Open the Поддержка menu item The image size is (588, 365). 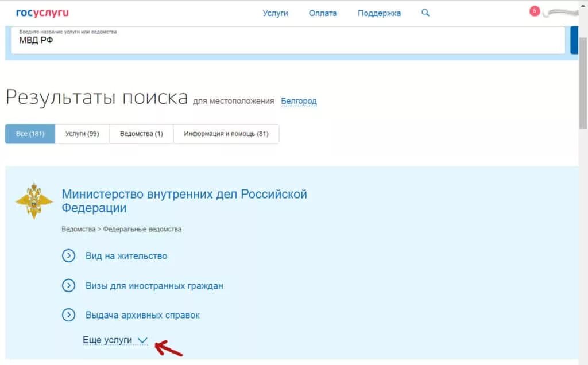(379, 13)
